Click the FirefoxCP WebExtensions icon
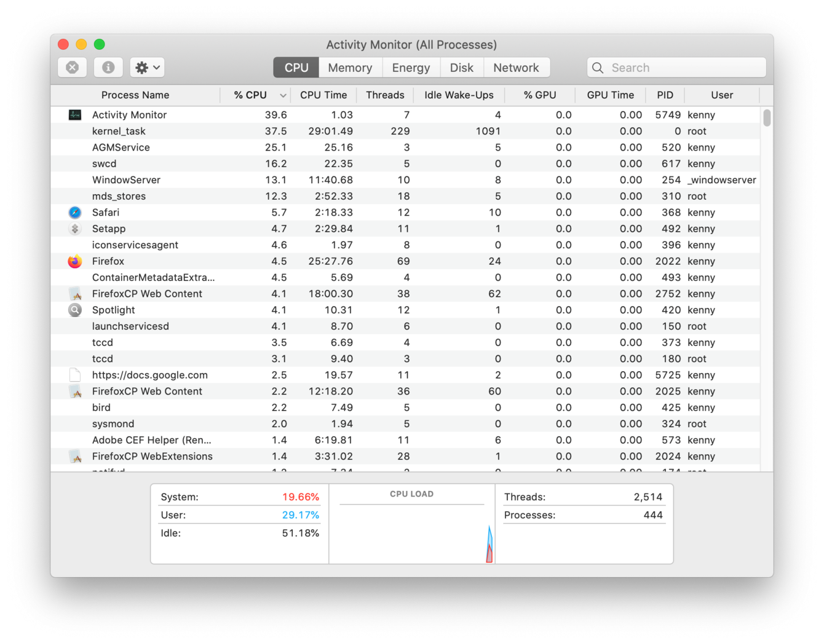The width and height of the screenshot is (824, 644). click(x=75, y=457)
